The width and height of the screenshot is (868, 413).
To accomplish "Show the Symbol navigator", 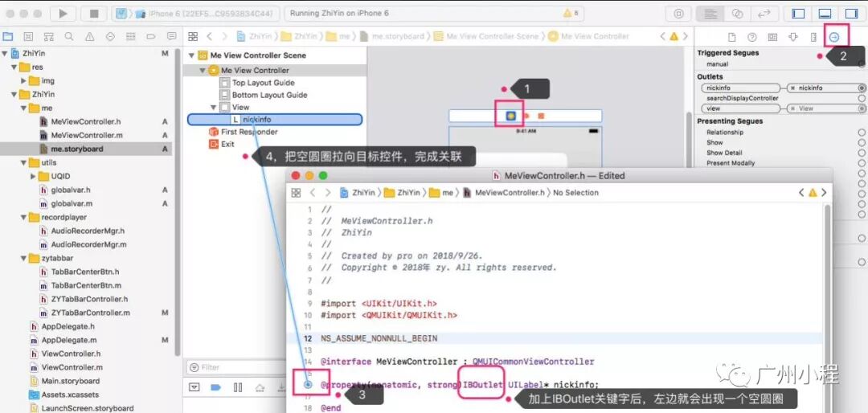I will (49, 36).
